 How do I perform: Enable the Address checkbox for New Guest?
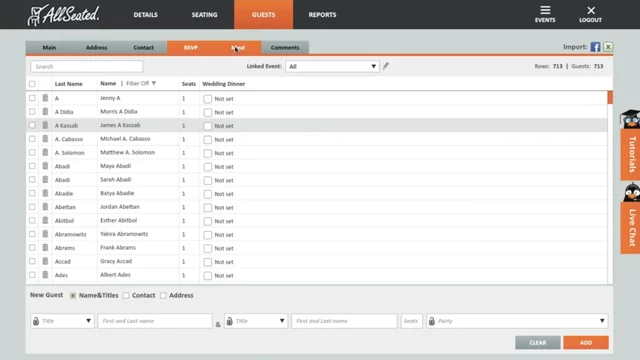pos(163,296)
